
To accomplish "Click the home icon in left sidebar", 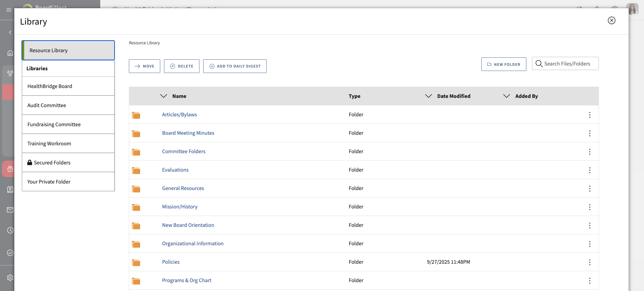I will pyautogui.click(x=10, y=53).
